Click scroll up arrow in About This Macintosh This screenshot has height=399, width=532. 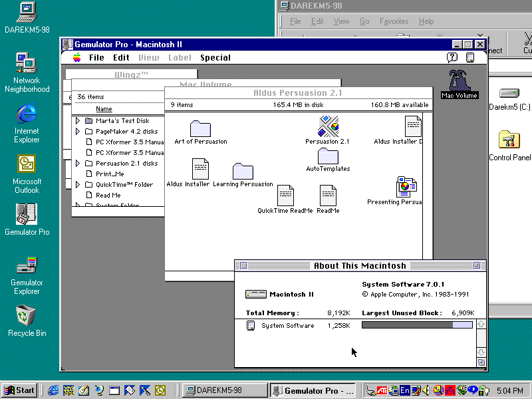(481, 325)
